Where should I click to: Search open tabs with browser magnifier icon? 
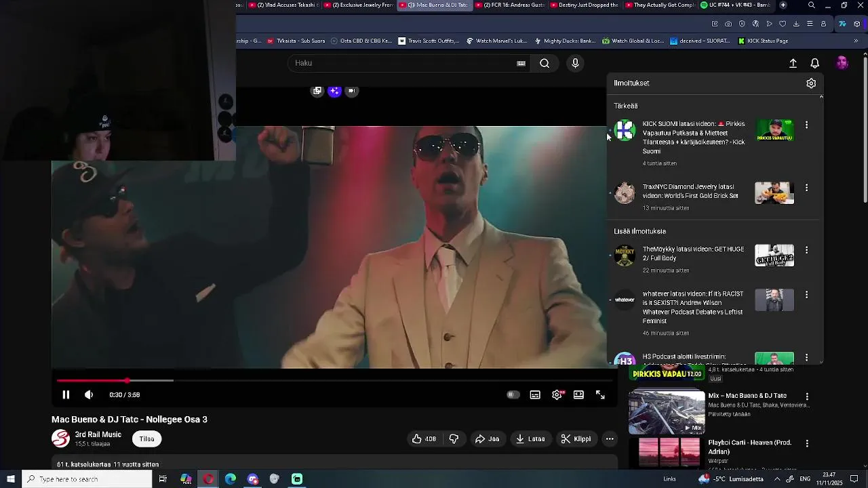pos(812,5)
